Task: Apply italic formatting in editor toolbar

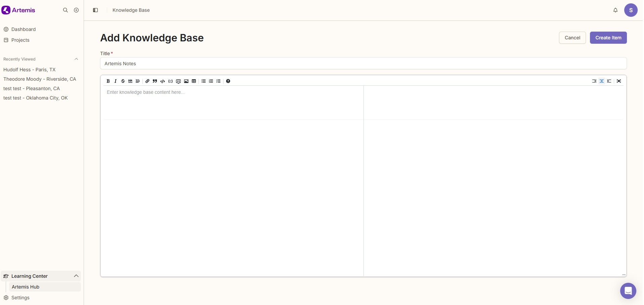Action: (x=116, y=81)
